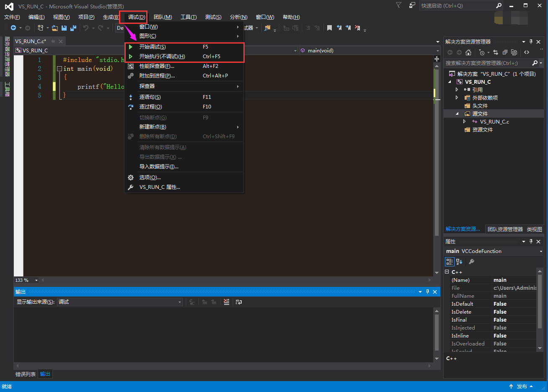Expand the VS_RUN_C.c file node

coord(465,121)
